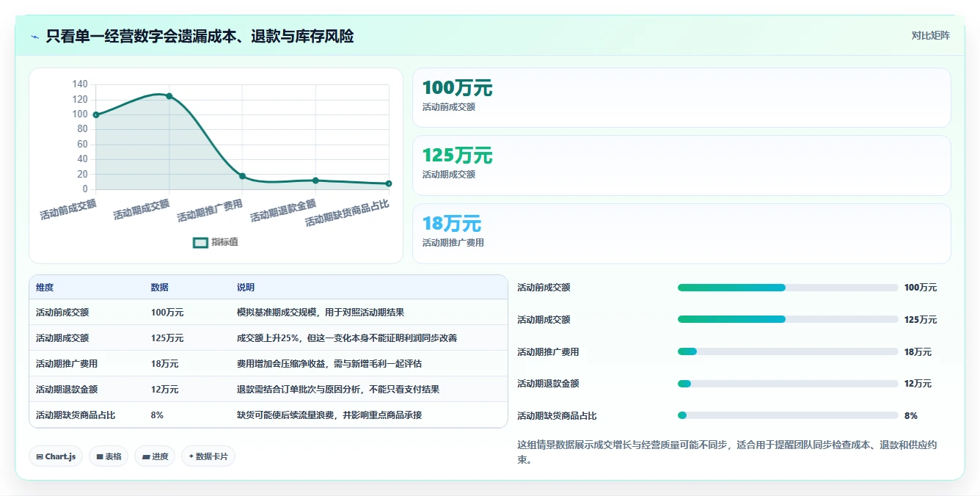Click the 8% value beside progress bar
The height and width of the screenshot is (496, 980).
tap(911, 415)
